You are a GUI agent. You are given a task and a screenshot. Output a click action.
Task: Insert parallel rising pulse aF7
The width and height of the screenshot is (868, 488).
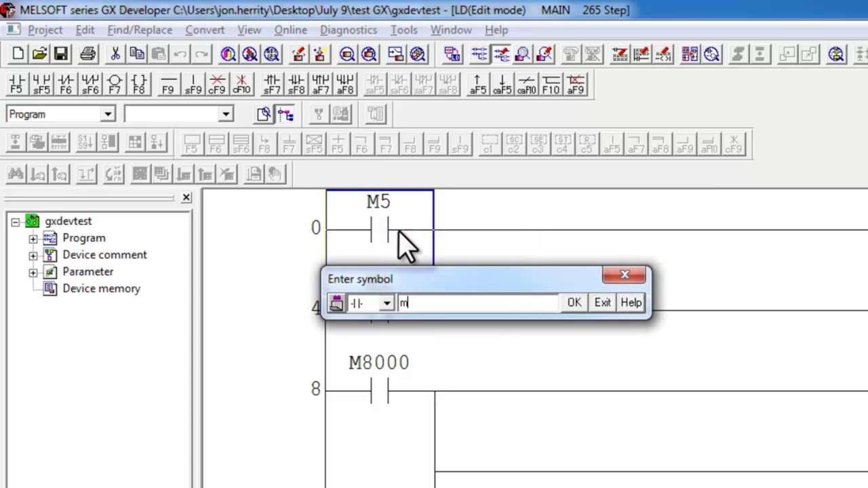click(321, 84)
